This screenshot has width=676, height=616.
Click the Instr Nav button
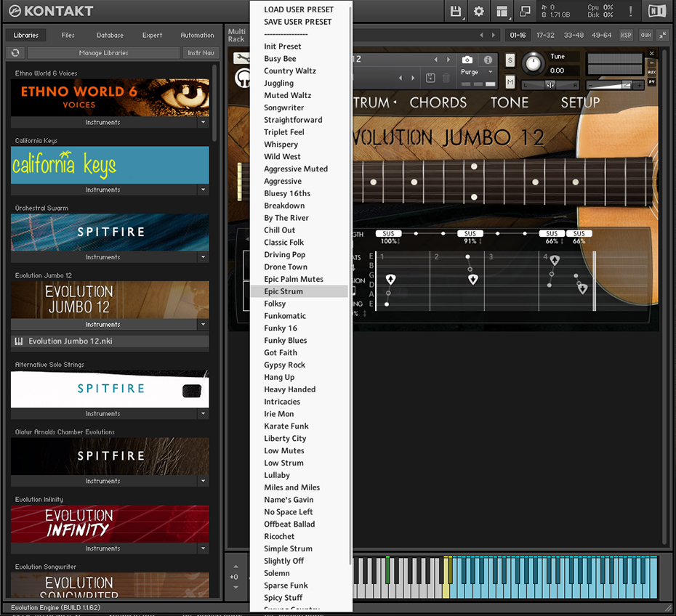(201, 52)
